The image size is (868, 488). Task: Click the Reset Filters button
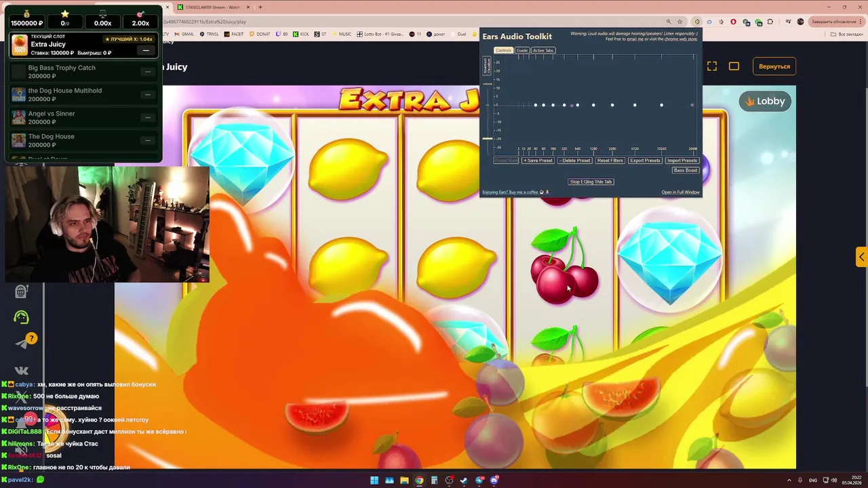point(610,161)
